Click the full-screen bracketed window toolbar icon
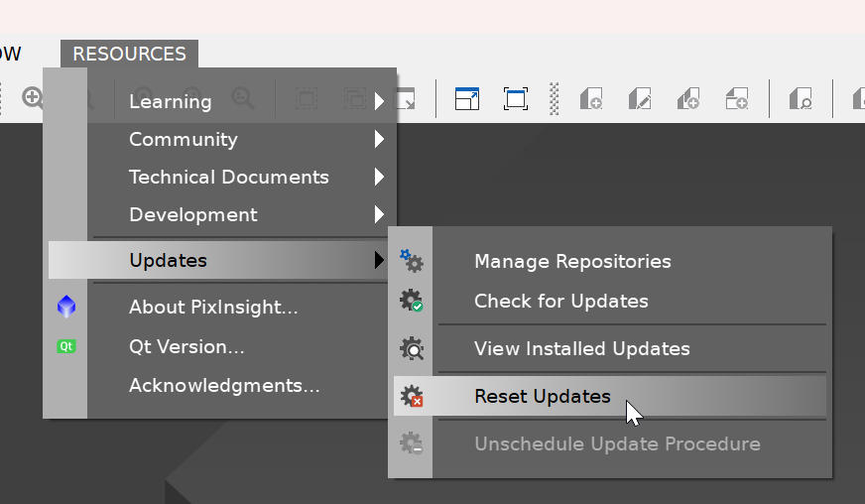865x504 pixels. [515, 99]
